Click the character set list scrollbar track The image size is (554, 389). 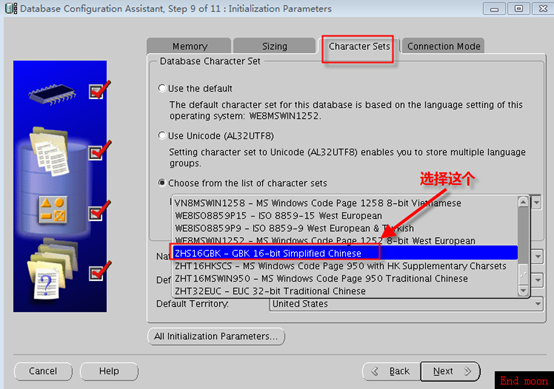pyautogui.click(x=523, y=235)
